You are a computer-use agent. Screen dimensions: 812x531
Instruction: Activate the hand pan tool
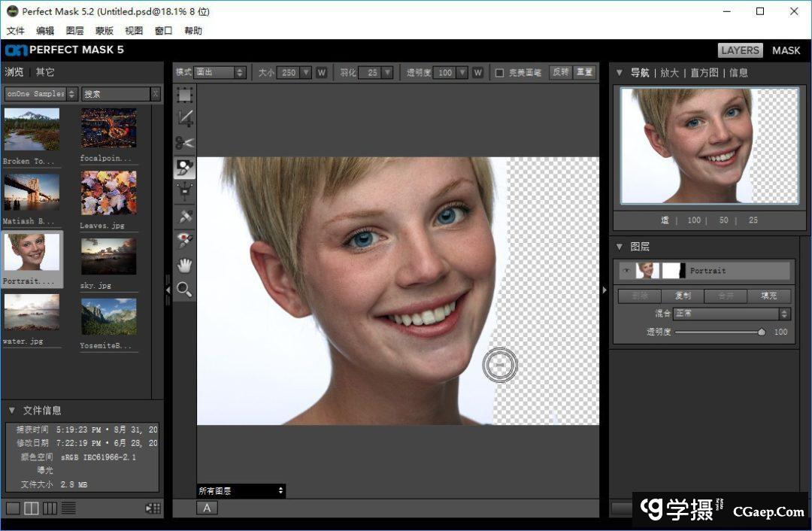[x=185, y=265]
